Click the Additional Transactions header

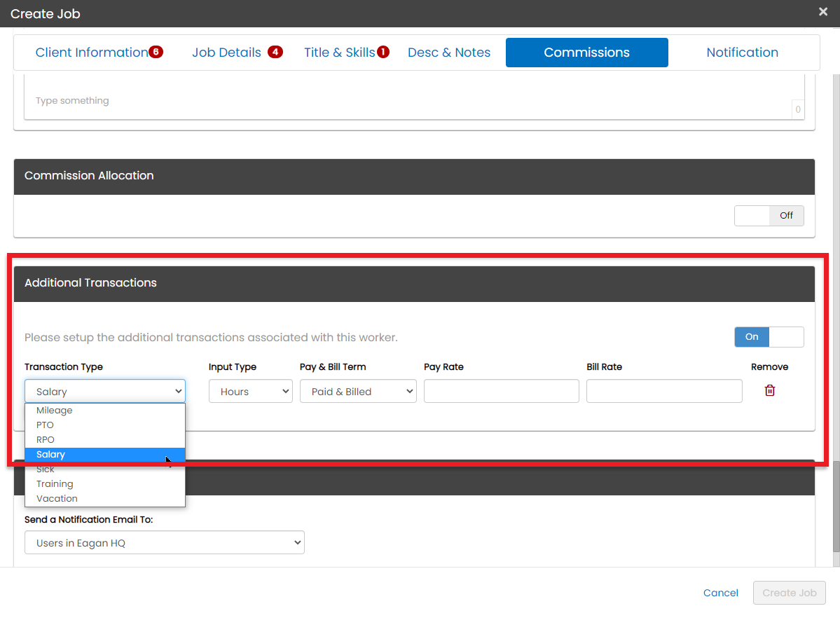(x=414, y=283)
